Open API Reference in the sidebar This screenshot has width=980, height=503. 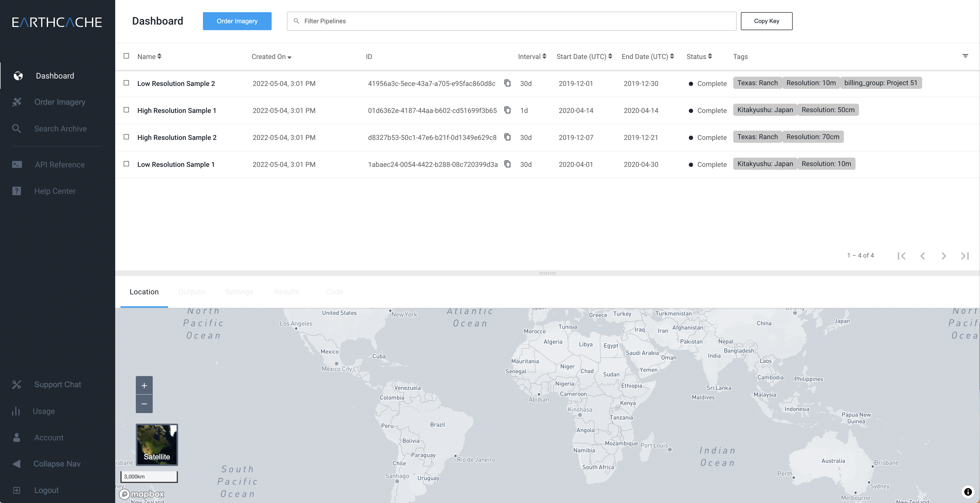coord(60,164)
